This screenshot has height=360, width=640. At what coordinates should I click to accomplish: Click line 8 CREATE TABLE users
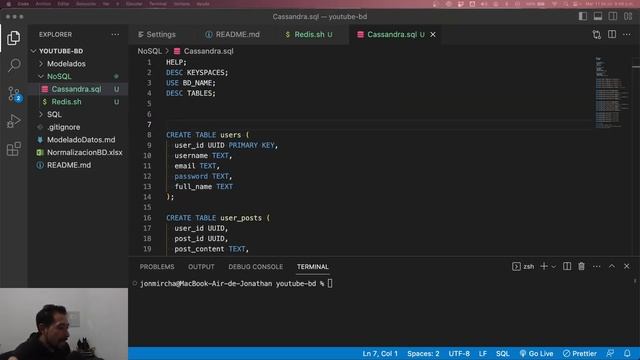coord(207,135)
